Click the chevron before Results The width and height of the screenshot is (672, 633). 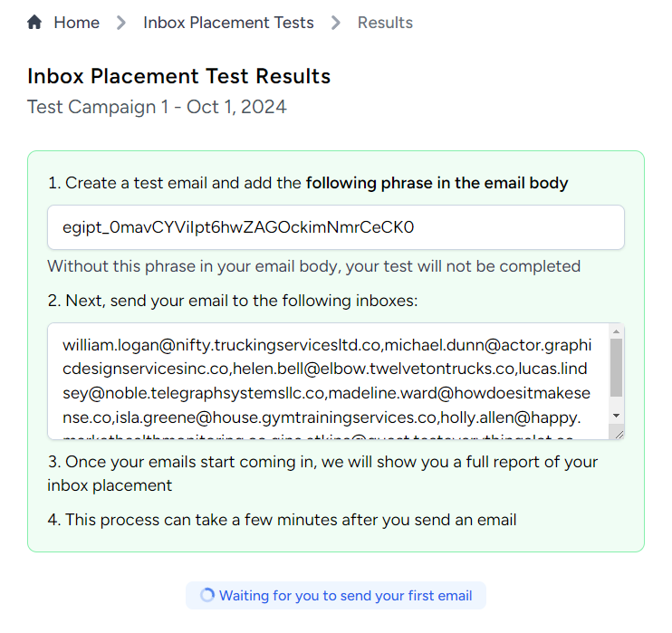pos(336,23)
